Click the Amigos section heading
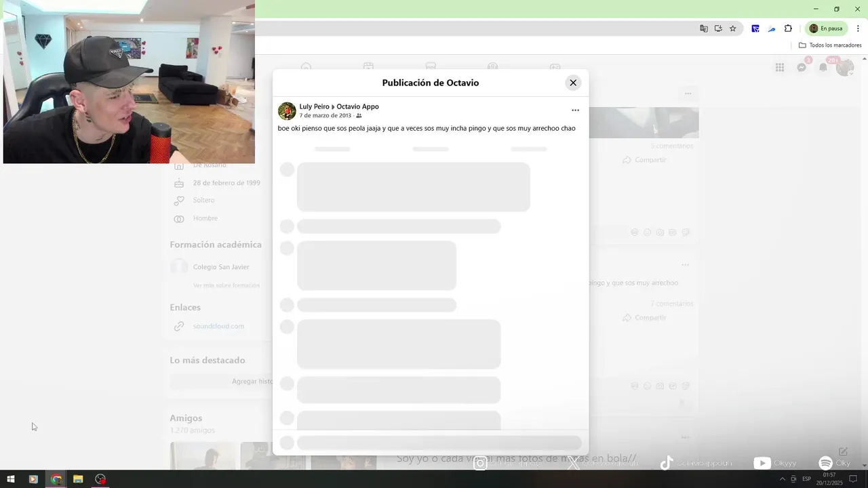Viewport: 868px width, 488px height. 186,418
